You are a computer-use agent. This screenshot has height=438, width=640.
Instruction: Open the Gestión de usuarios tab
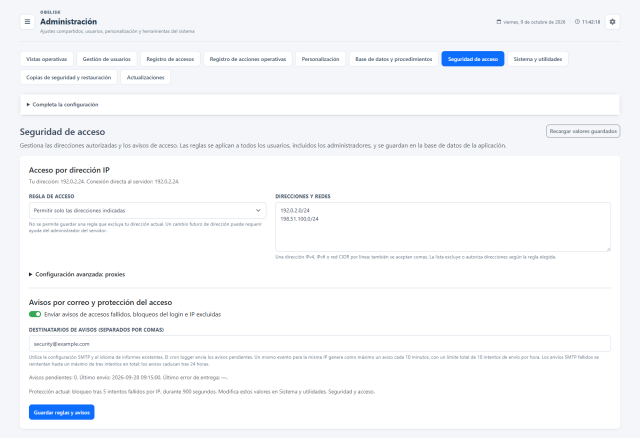click(x=107, y=59)
